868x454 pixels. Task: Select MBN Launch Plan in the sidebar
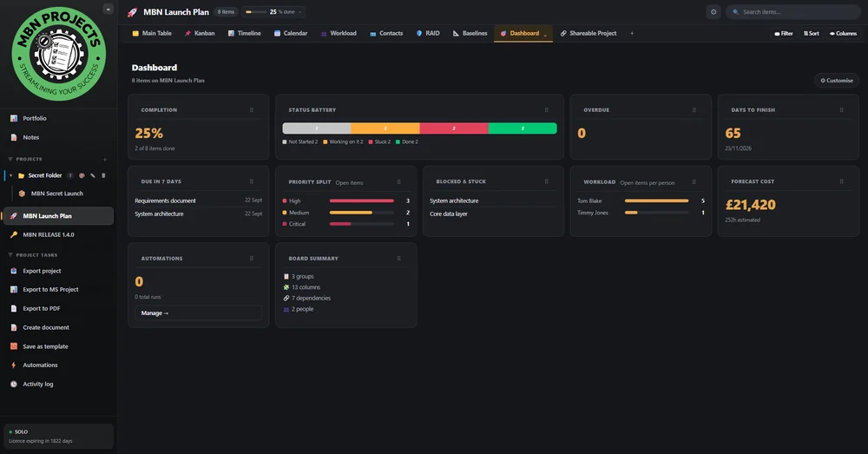(x=59, y=216)
